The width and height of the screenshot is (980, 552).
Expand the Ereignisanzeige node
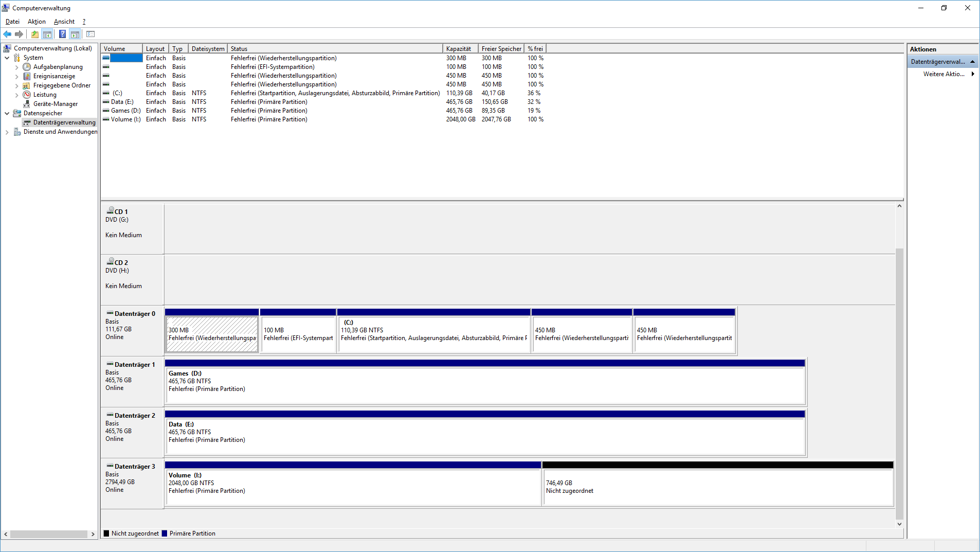tap(16, 76)
